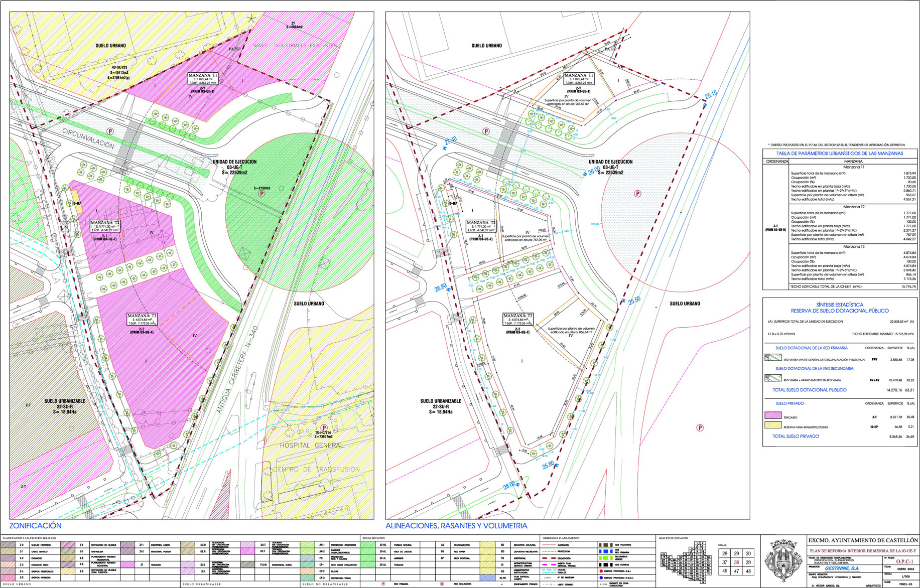Click the P marker in right map roundabout
Image resolution: width=920 pixels, height=588 pixels.
pyautogui.click(x=637, y=194)
